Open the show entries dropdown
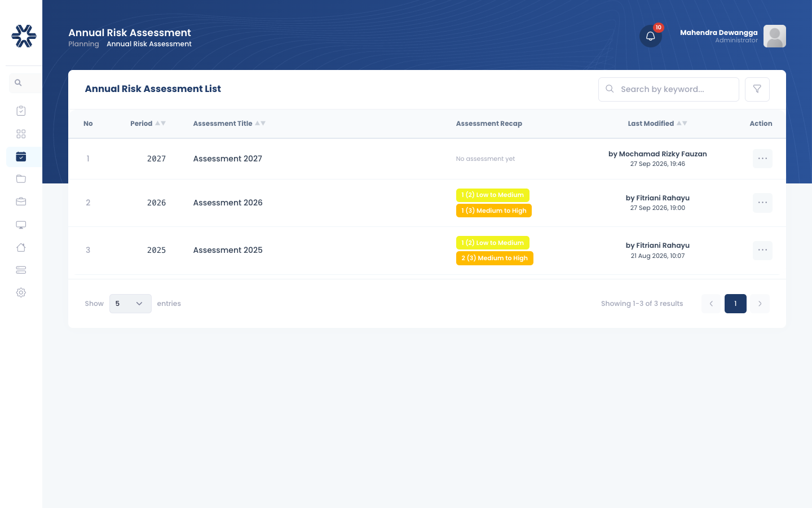The height and width of the screenshot is (508, 812). 130,304
